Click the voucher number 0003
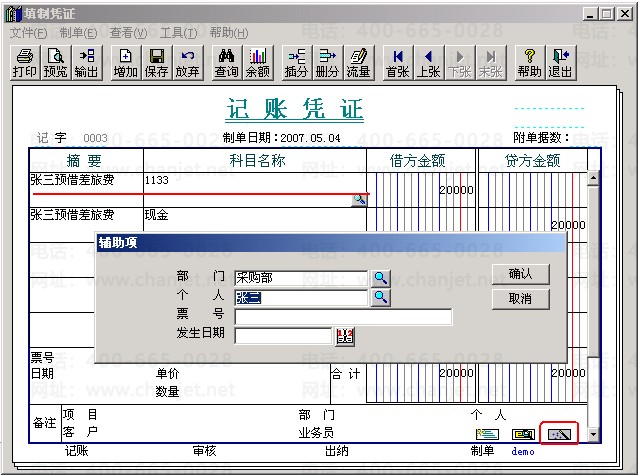Image resolution: width=638 pixels, height=475 pixels. tap(95, 138)
